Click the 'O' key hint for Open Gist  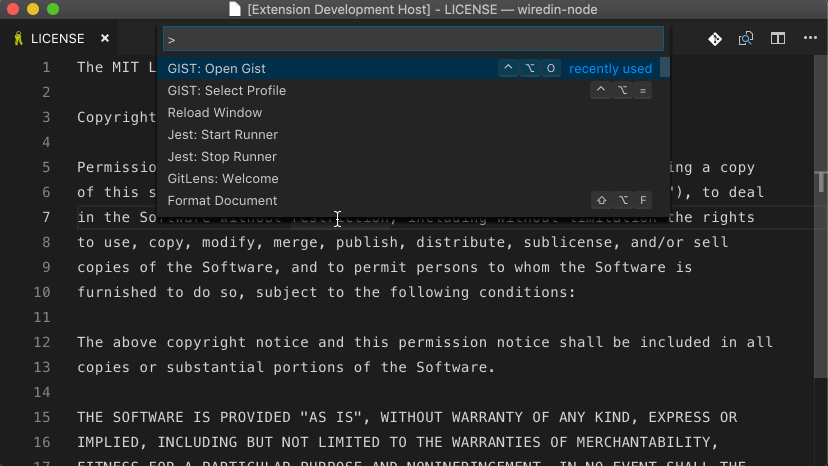point(551,68)
